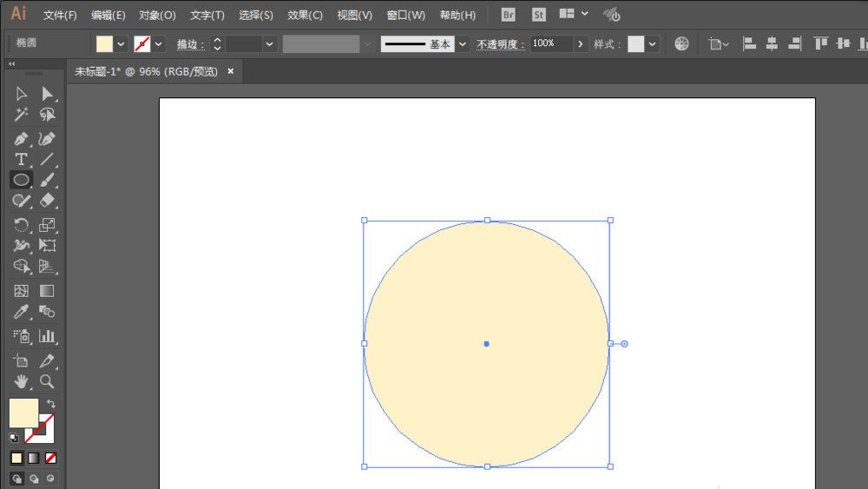
Task: Expand the 基本 brush definition dropdown
Action: point(463,44)
